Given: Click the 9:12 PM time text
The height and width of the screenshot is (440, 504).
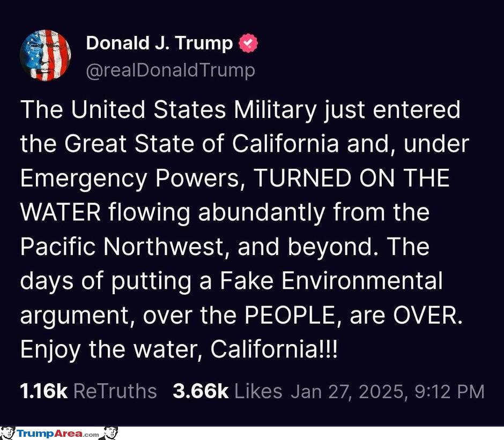Looking at the screenshot, I should point(449,392).
